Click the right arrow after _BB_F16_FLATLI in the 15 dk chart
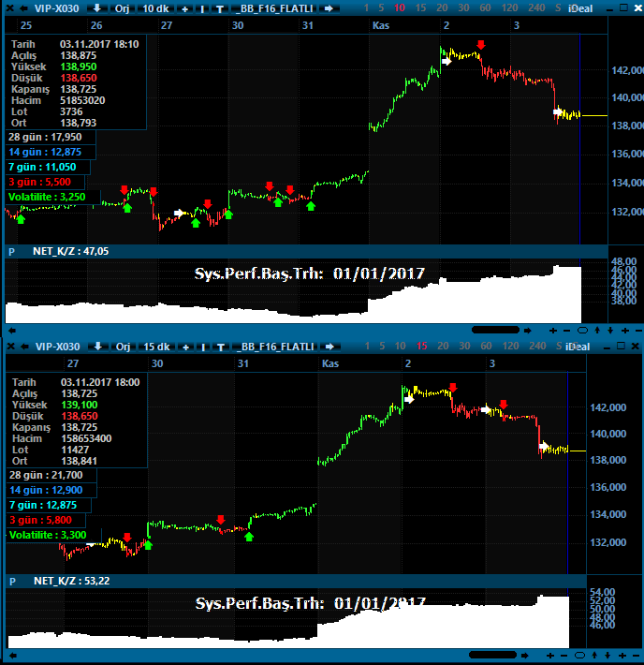 pyautogui.click(x=329, y=347)
